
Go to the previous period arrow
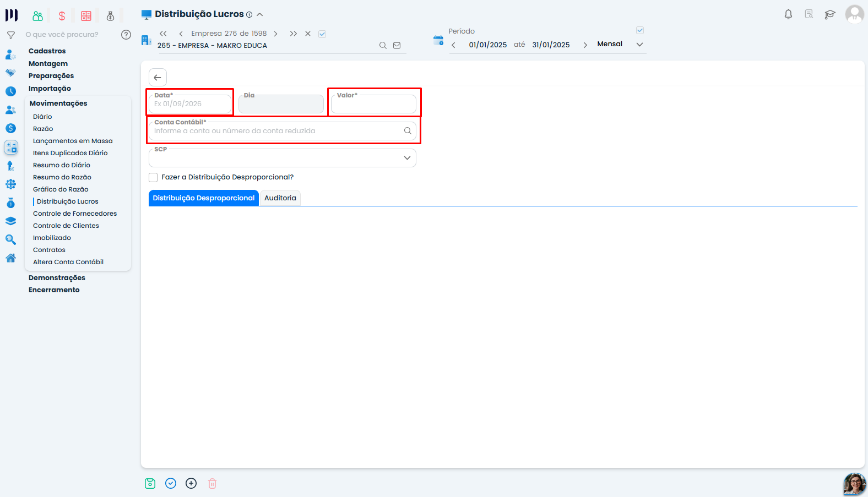point(453,45)
